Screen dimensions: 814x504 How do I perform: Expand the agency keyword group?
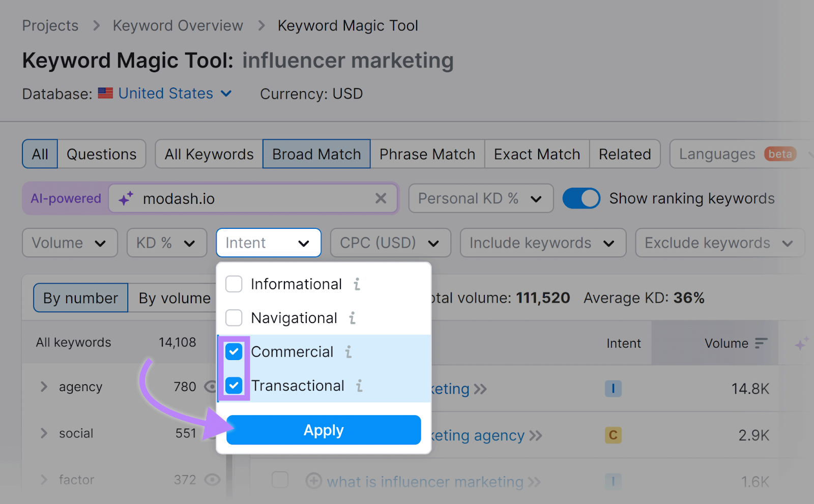pos(44,387)
